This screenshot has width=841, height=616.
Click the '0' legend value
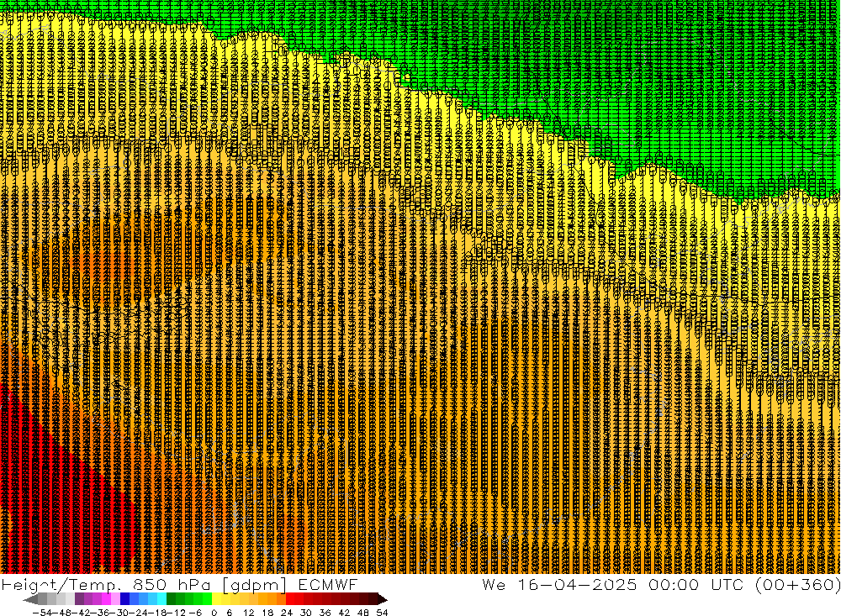click(x=214, y=613)
